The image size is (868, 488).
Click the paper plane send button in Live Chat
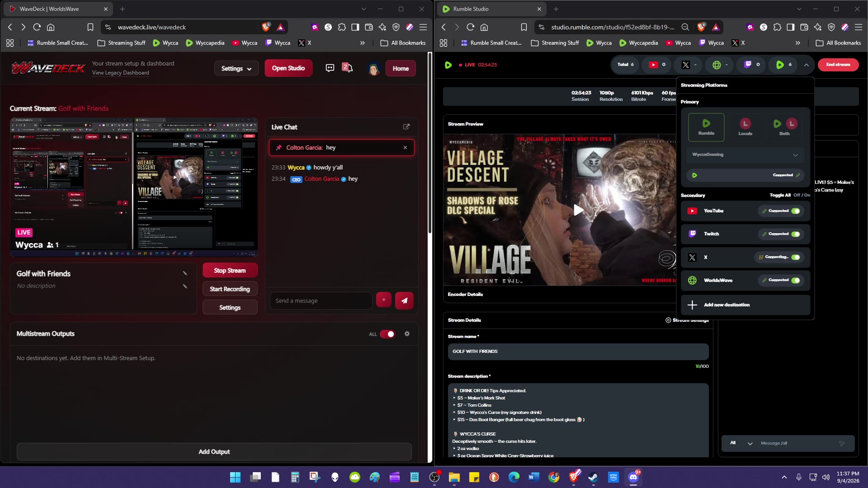[404, 300]
